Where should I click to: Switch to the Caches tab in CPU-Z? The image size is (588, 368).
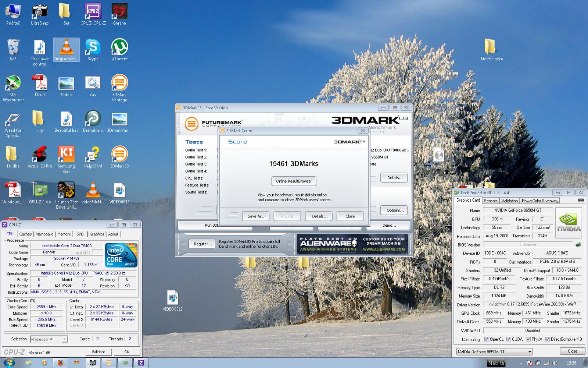(x=25, y=234)
